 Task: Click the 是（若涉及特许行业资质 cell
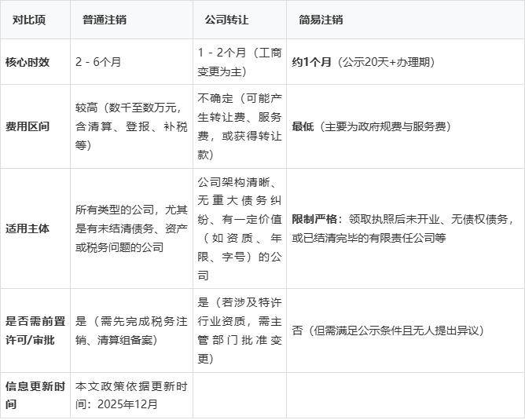pyautogui.click(x=240, y=331)
